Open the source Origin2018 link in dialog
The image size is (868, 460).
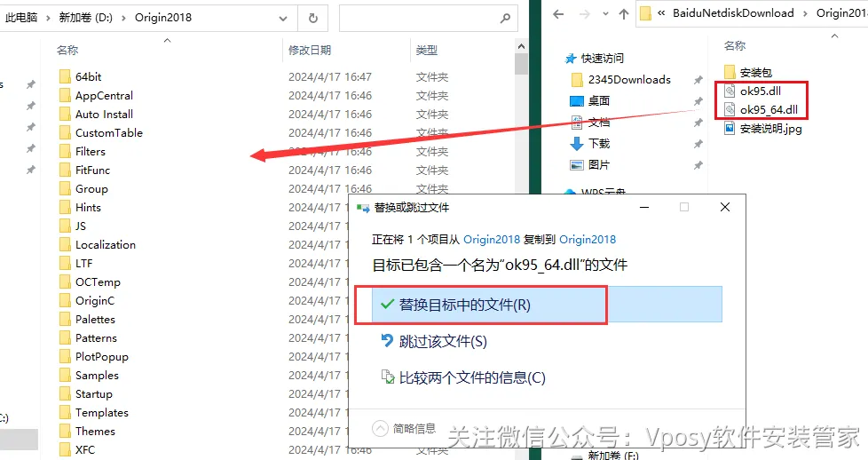pos(492,240)
